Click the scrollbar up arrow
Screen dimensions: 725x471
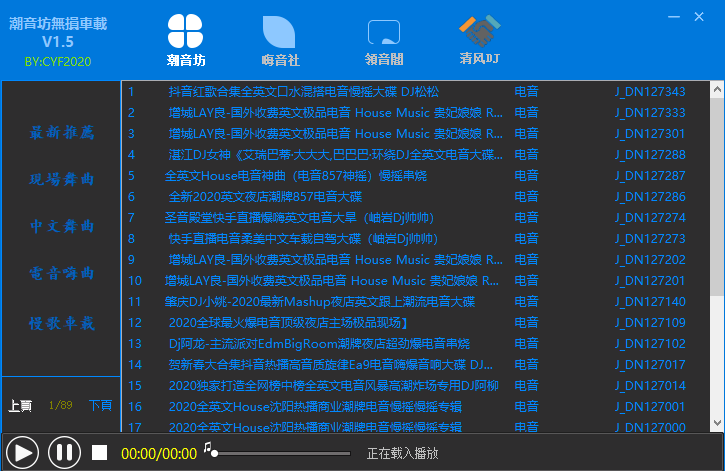tap(717, 89)
